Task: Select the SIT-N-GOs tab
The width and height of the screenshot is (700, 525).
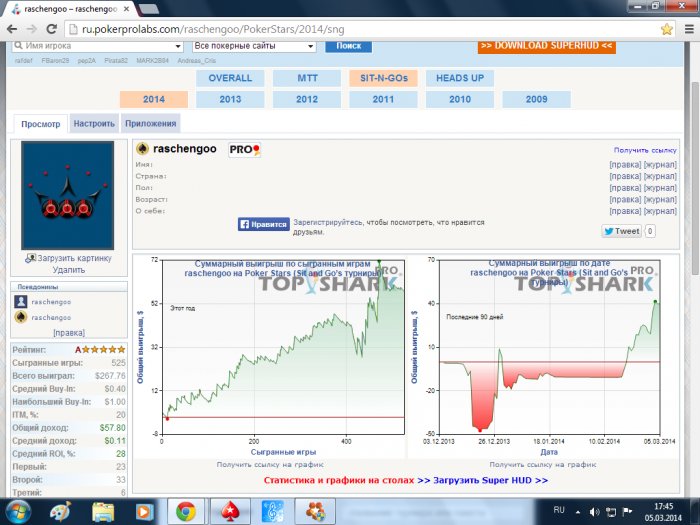Action: tap(383, 78)
